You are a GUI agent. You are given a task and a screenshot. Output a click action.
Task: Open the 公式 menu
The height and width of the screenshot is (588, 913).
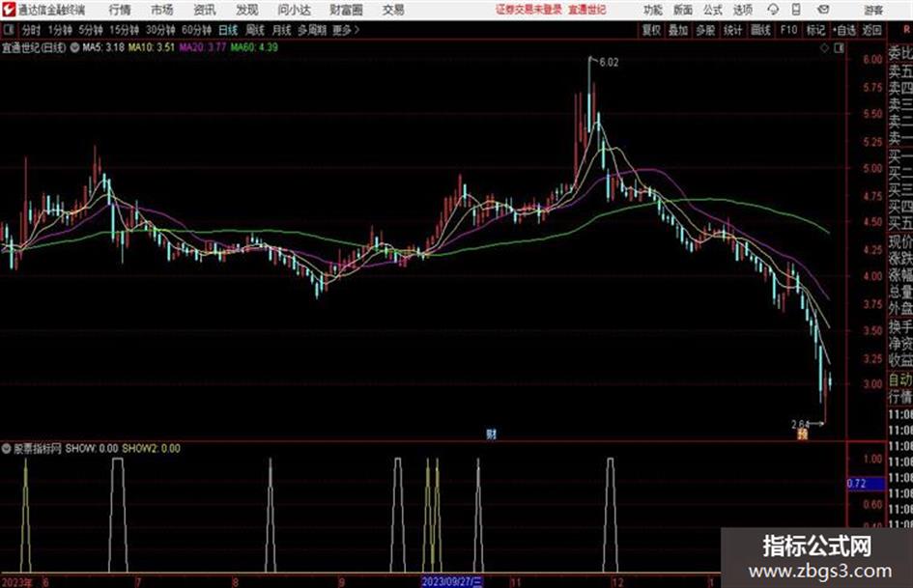point(712,10)
